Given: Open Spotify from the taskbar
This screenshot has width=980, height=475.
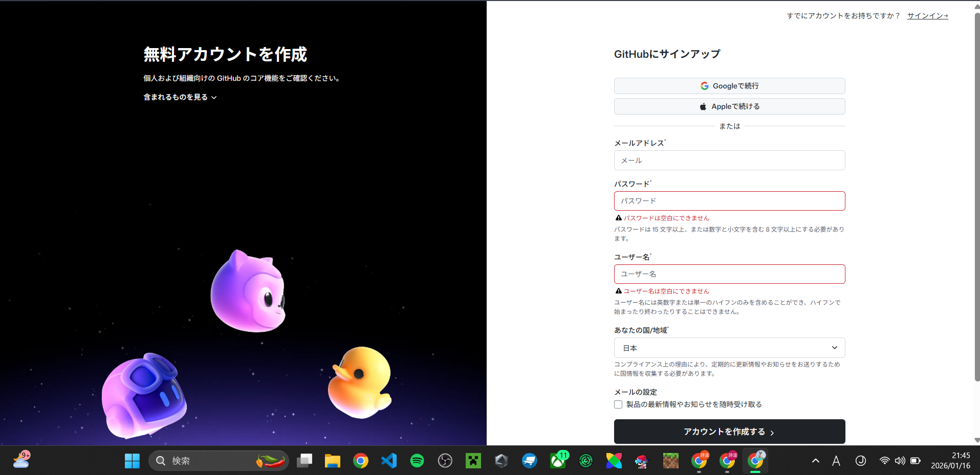Looking at the screenshot, I should pyautogui.click(x=417, y=460).
